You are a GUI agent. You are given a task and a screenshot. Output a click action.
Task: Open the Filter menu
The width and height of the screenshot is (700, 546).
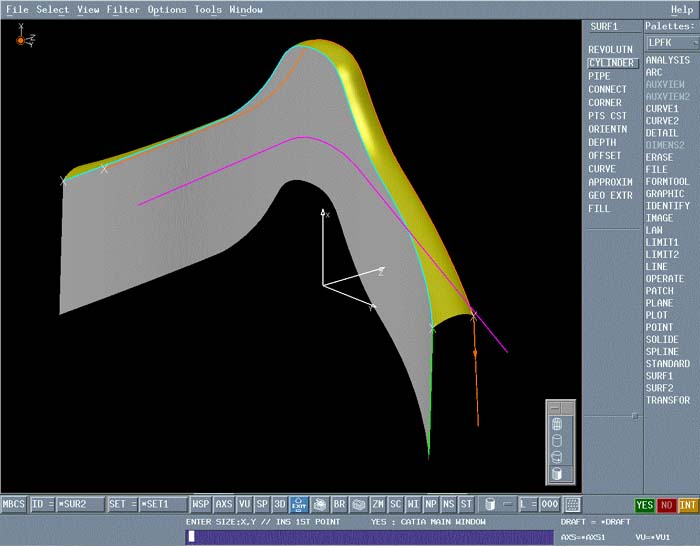point(123,10)
